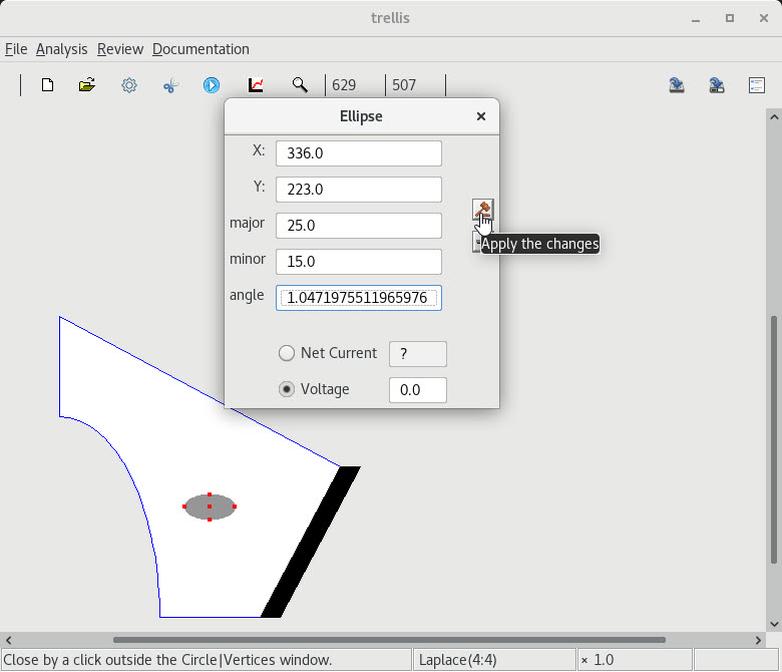Click the horizontal scrollbar thumb

point(388,640)
